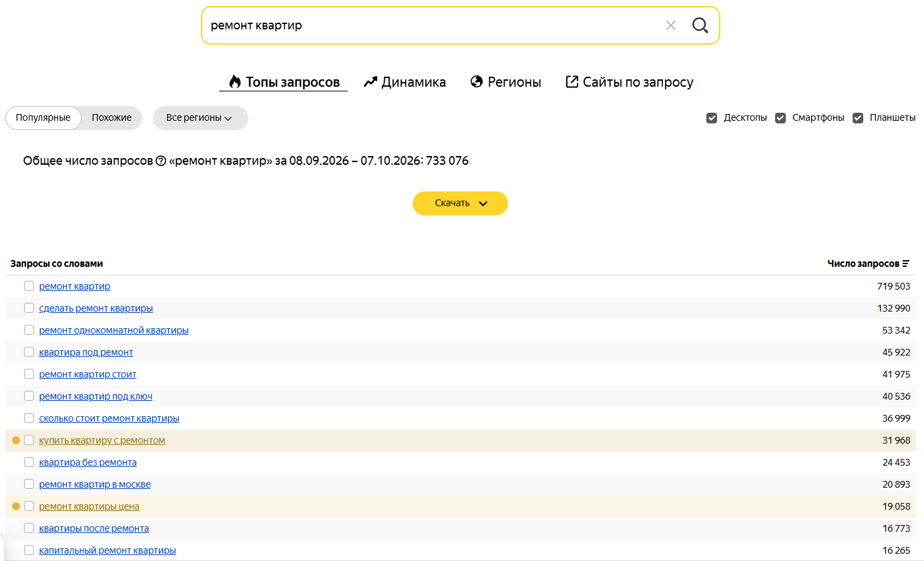The width and height of the screenshot is (924, 561).
Task: Open the купить квартиру с ремонтом link
Action: (102, 440)
